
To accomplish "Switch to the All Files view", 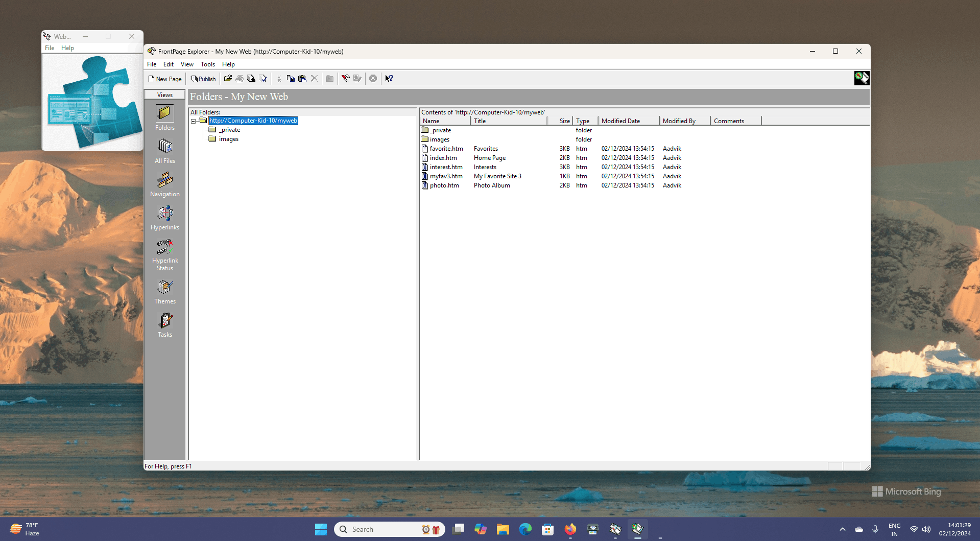I will point(165,151).
